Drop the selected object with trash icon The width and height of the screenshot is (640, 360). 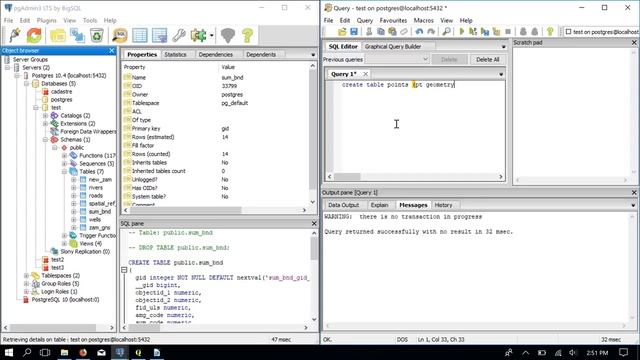(x=97, y=36)
